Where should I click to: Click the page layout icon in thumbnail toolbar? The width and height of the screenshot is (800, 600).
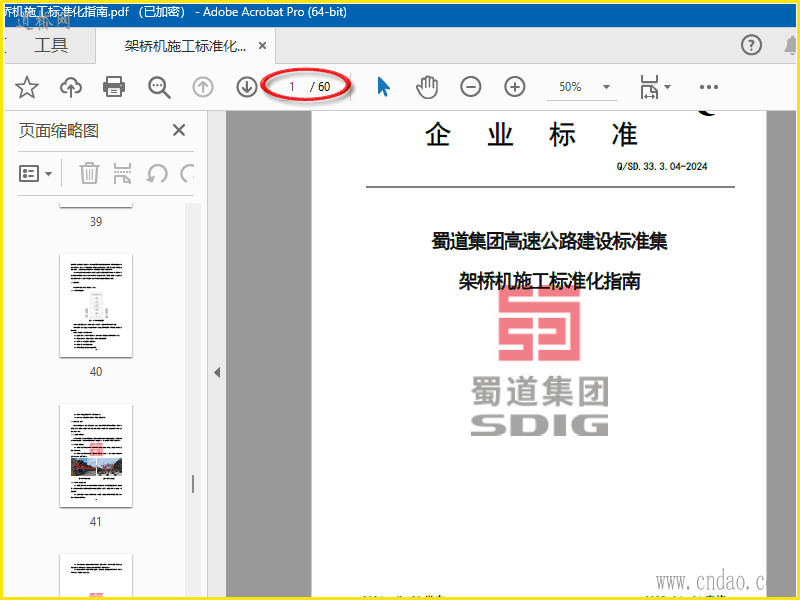[x=122, y=173]
